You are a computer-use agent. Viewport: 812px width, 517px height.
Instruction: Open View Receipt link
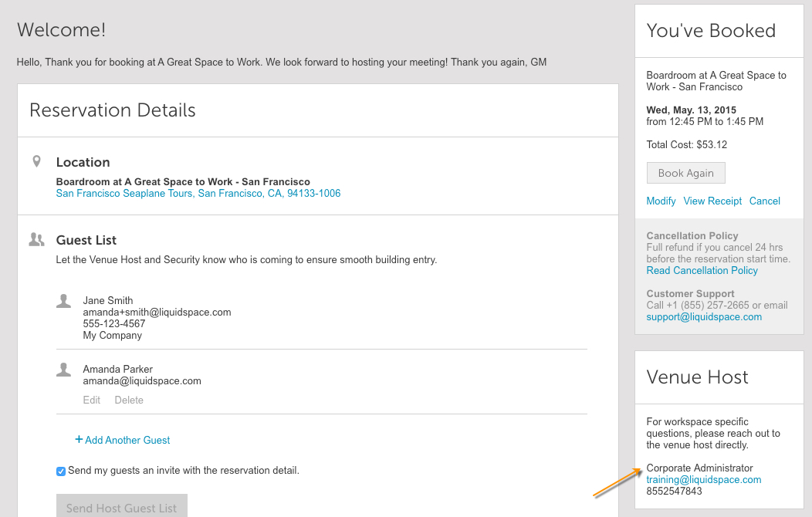tap(712, 201)
